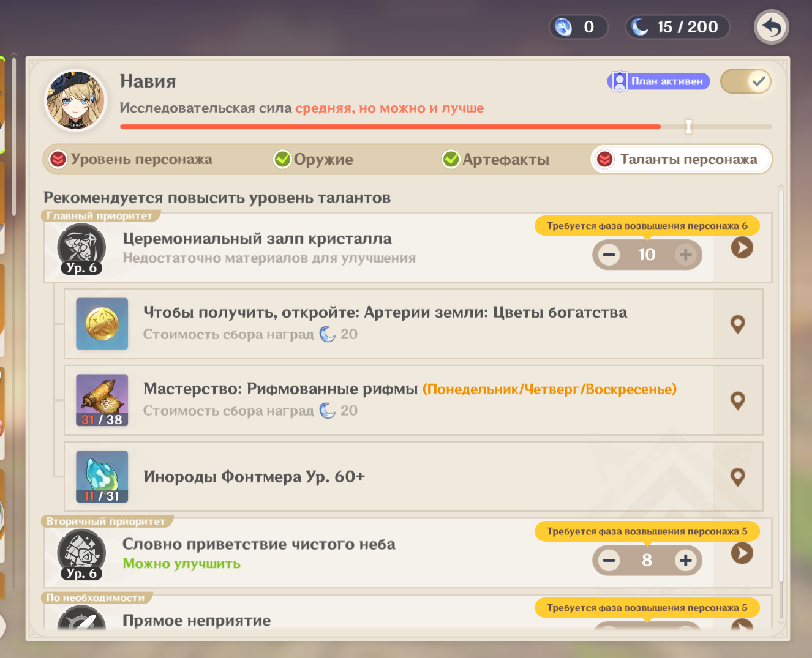The width and height of the screenshot is (812, 658).
Task: Select the Артефакты tab
Action: pos(495,159)
